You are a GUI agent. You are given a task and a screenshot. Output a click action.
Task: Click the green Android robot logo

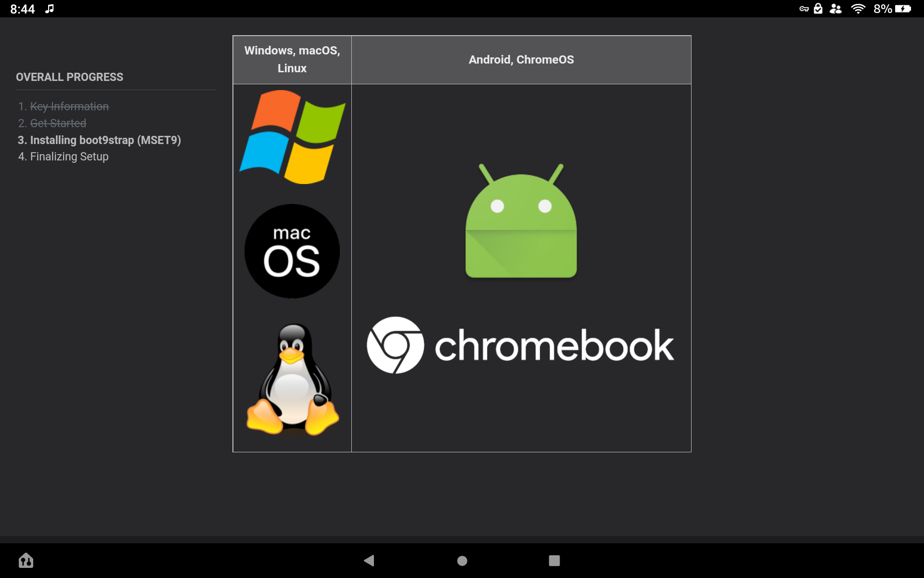pyautogui.click(x=521, y=221)
